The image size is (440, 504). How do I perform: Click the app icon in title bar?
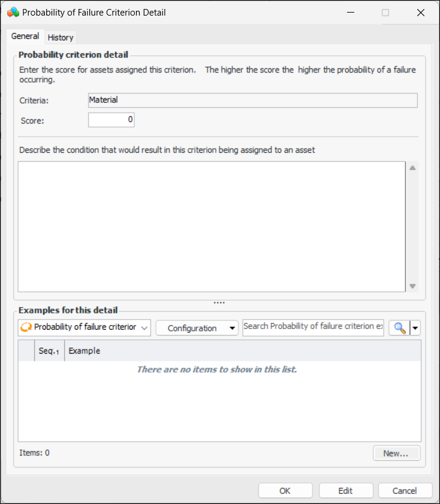click(13, 12)
